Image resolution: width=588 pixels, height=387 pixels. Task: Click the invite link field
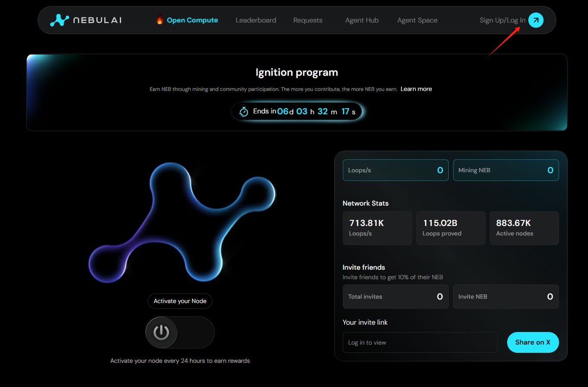[x=420, y=342]
